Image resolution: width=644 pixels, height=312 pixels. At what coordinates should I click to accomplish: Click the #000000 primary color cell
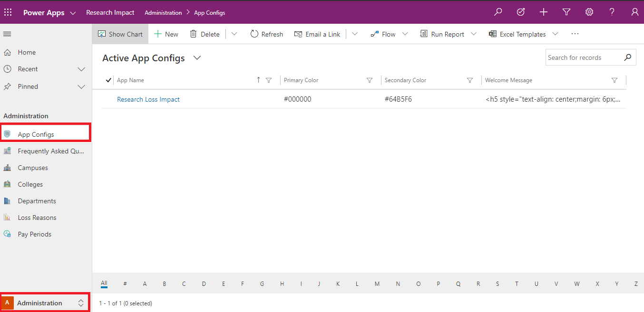click(x=298, y=99)
